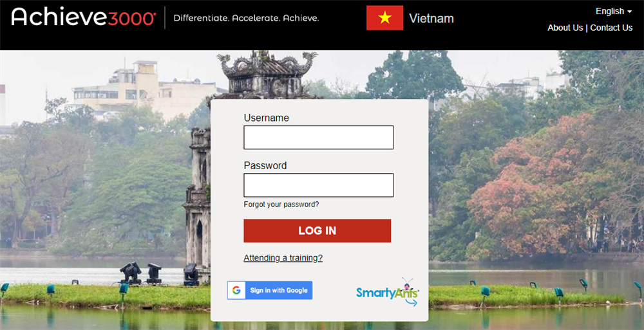Click the ant mascot above SmartyAnts
The height and width of the screenshot is (330, 644).
click(x=408, y=283)
